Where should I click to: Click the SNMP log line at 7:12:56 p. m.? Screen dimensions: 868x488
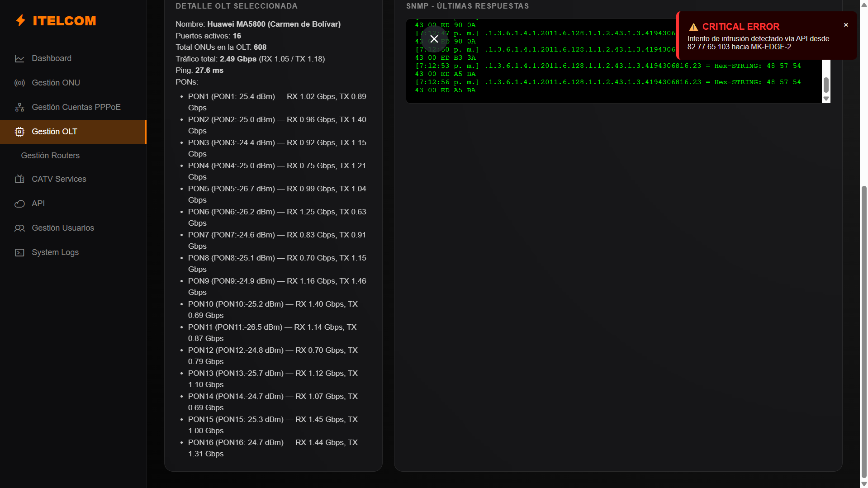[608, 86]
